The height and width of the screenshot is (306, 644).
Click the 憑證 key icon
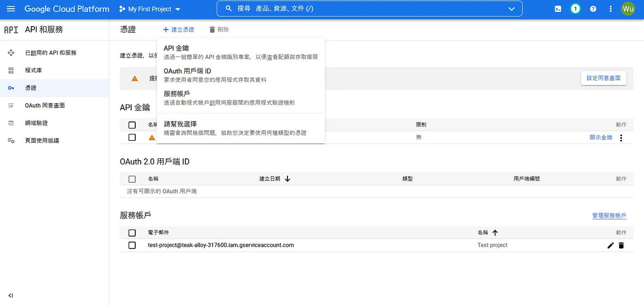pyautogui.click(x=11, y=88)
